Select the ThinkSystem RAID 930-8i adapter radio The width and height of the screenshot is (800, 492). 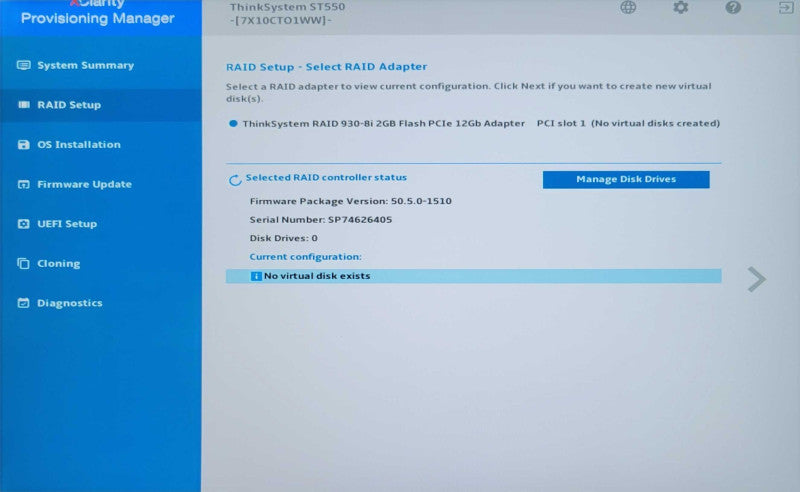[x=233, y=124]
